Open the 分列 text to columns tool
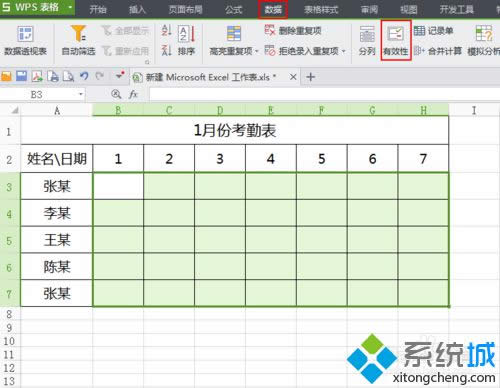 coord(367,40)
